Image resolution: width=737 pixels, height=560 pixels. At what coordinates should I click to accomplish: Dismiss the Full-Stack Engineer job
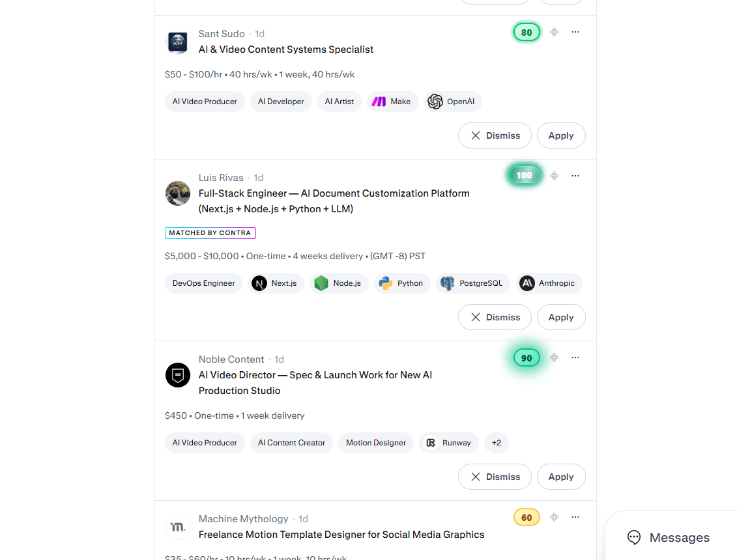[x=495, y=317]
